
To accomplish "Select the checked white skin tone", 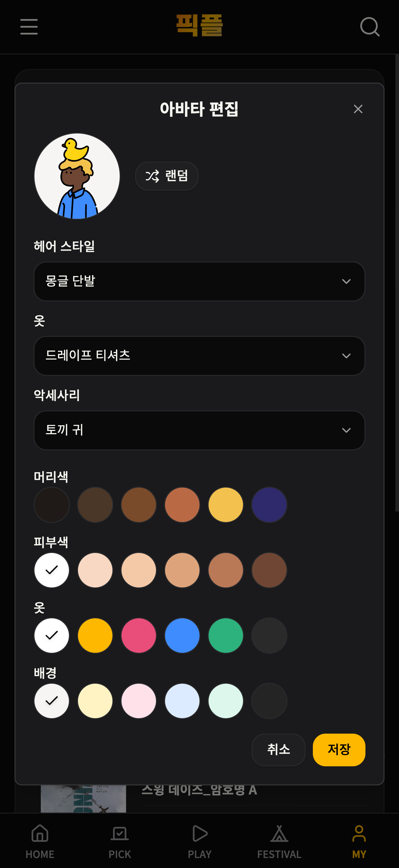I will point(52,570).
